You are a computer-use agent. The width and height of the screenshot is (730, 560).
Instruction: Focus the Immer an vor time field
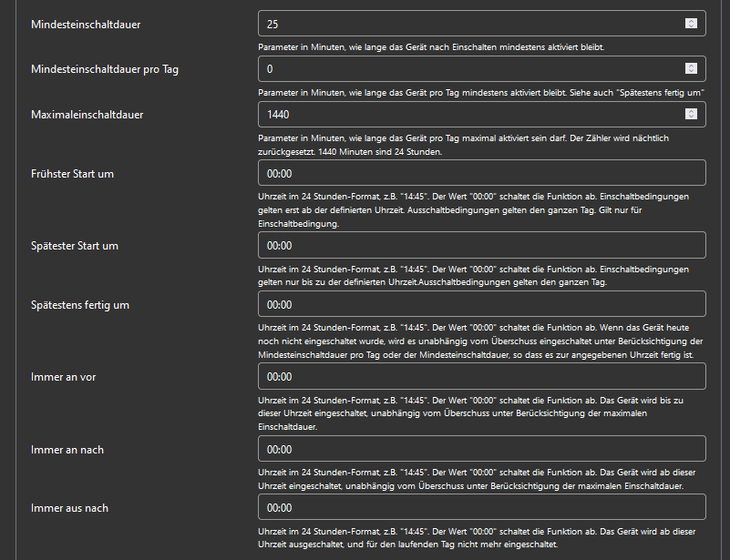(x=482, y=376)
